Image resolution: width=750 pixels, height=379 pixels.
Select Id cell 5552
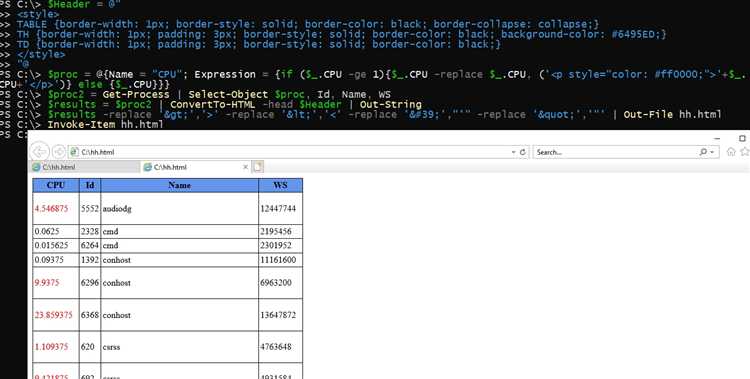tap(89, 209)
